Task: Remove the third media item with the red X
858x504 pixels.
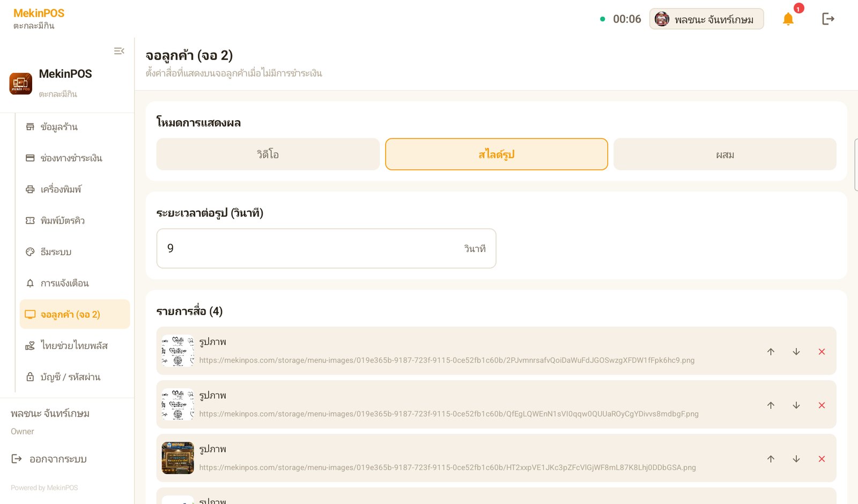Action: tap(822, 459)
